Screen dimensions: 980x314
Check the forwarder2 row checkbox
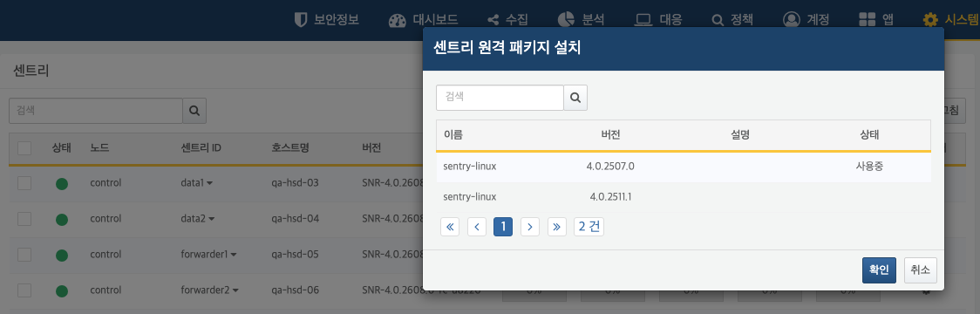24,290
